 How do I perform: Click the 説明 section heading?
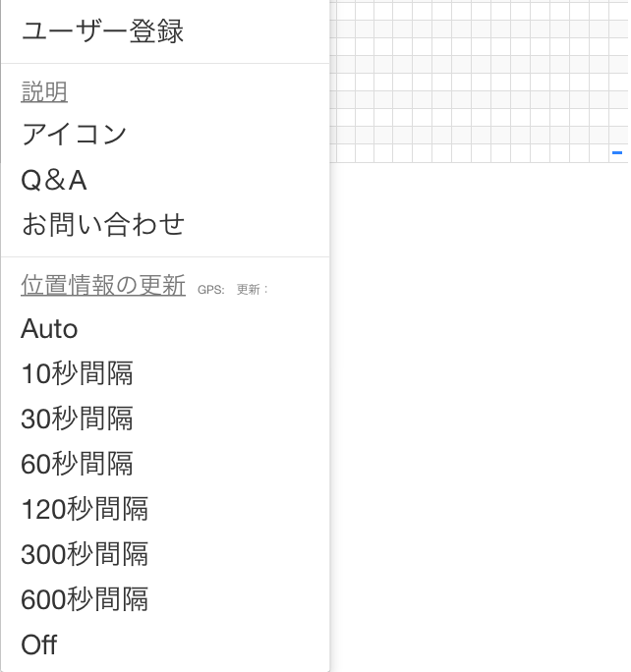pos(44,92)
